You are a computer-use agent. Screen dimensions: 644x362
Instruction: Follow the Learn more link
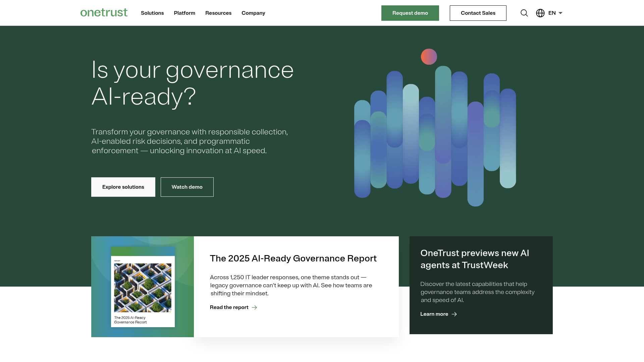pos(434,314)
